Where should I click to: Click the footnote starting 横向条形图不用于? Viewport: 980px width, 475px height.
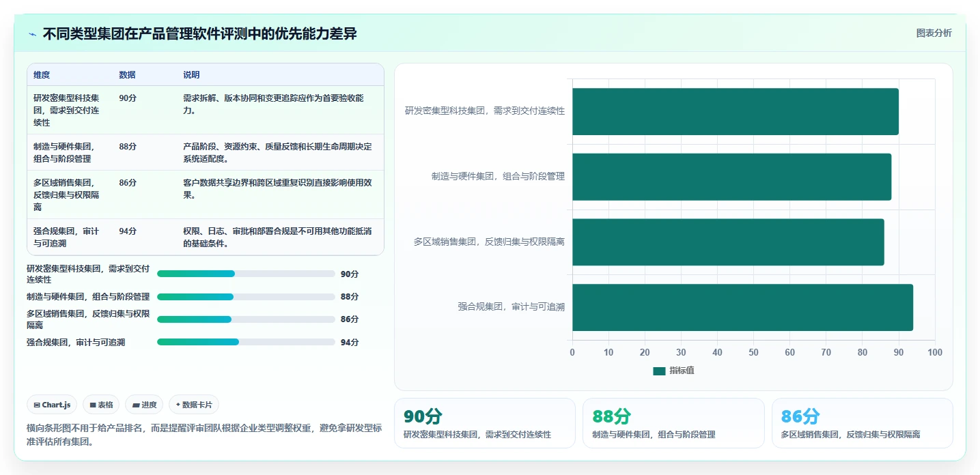tap(204, 435)
